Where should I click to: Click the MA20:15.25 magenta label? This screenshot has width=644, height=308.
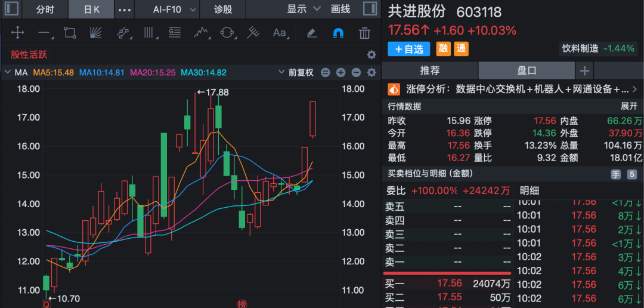click(153, 73)
